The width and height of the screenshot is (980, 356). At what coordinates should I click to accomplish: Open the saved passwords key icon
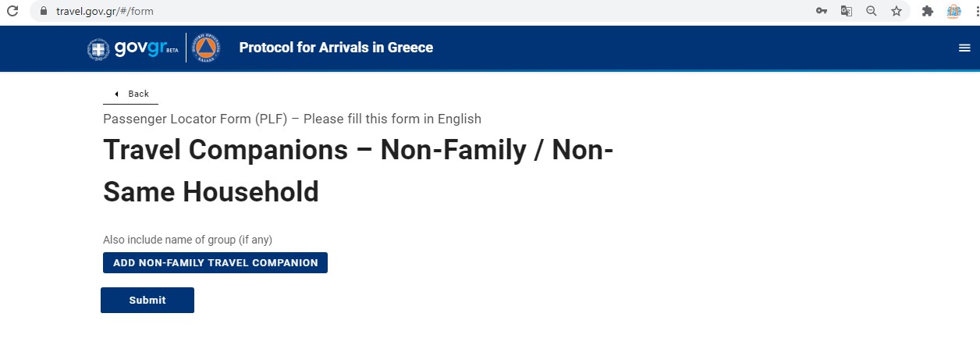(x=822, y=11)
